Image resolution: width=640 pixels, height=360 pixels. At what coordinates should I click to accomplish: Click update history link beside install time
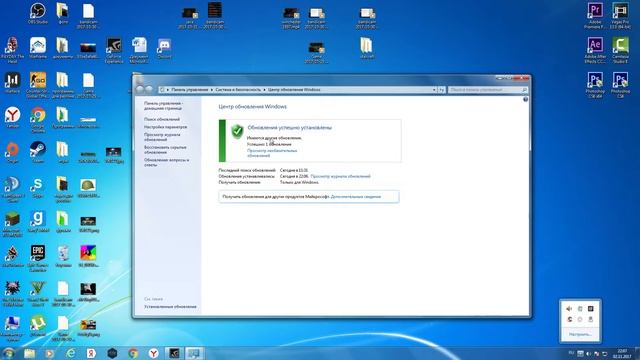tap(340, 176)
